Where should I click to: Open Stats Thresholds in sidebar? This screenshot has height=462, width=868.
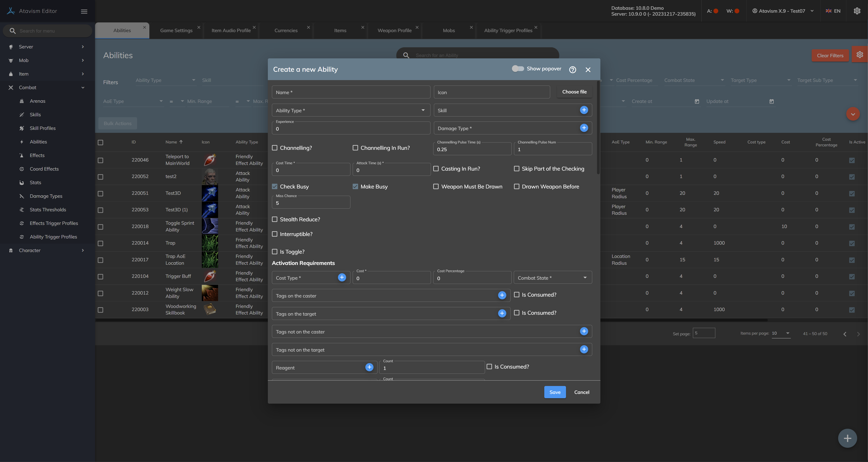coord(48,209)
